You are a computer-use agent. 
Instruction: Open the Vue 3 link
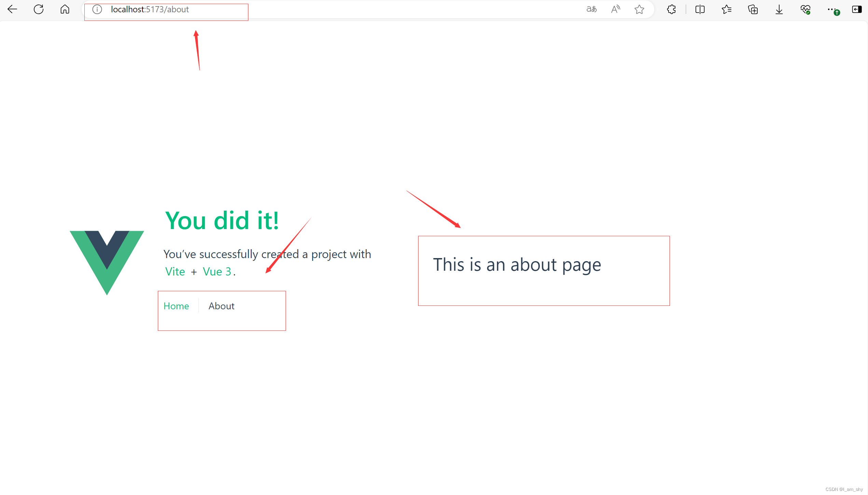[x=217, y=271]
